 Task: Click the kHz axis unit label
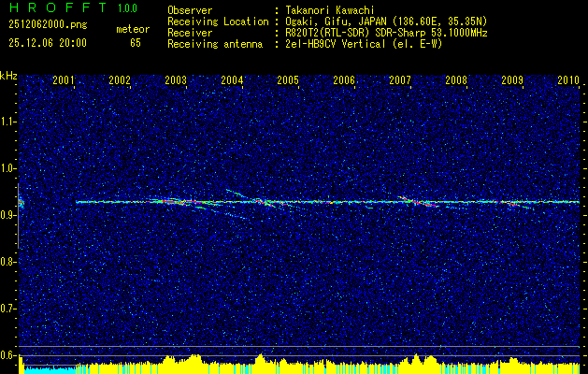(x=8, y=76)
